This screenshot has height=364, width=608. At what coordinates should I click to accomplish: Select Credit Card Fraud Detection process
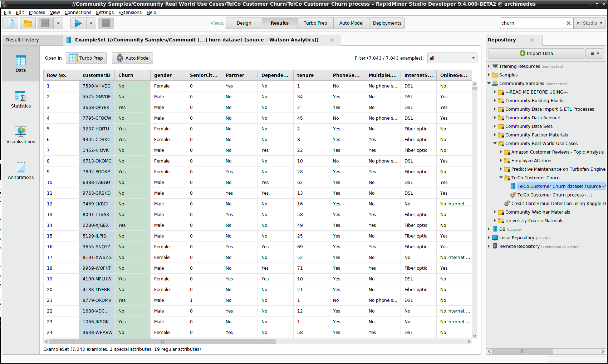click(555, 204)
